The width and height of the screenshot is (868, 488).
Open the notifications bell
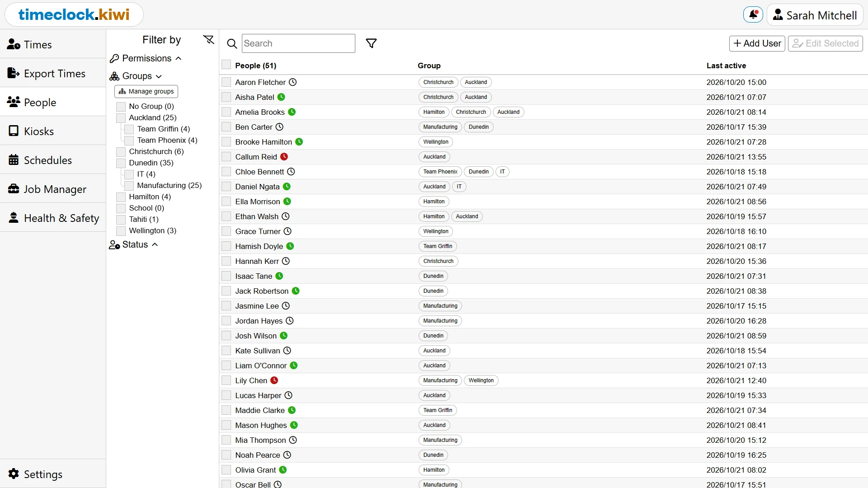click(x=753, y=15)
